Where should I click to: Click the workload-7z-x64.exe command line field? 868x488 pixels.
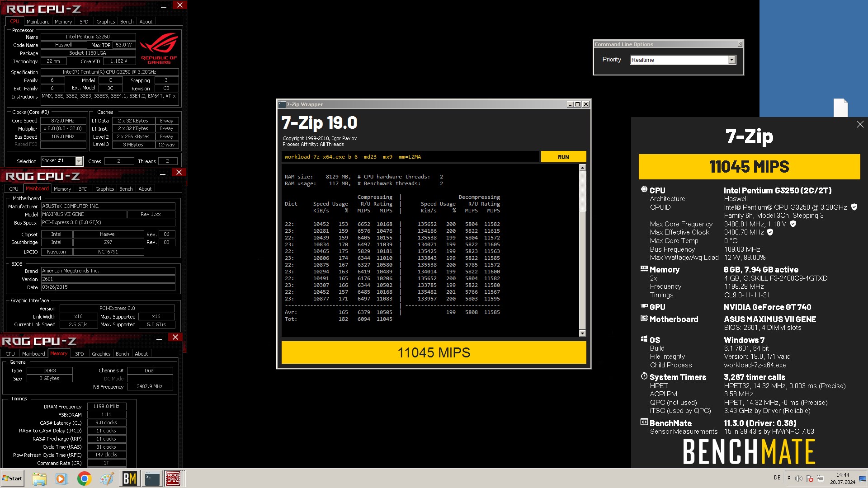pyautogui.click(x=410, y=157)
